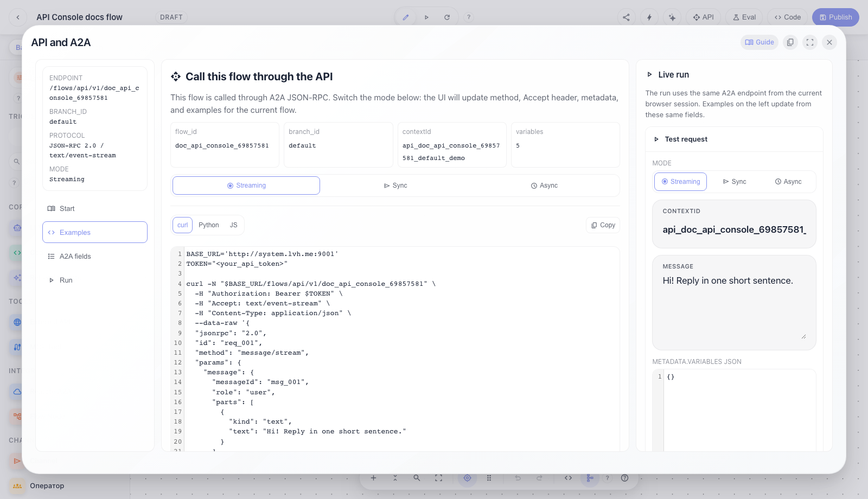Image resolution: width=868 pixels, height=499 pixels.
Task: Click the code brackets icon in canvas toolbar
Action: coord(568,478)
